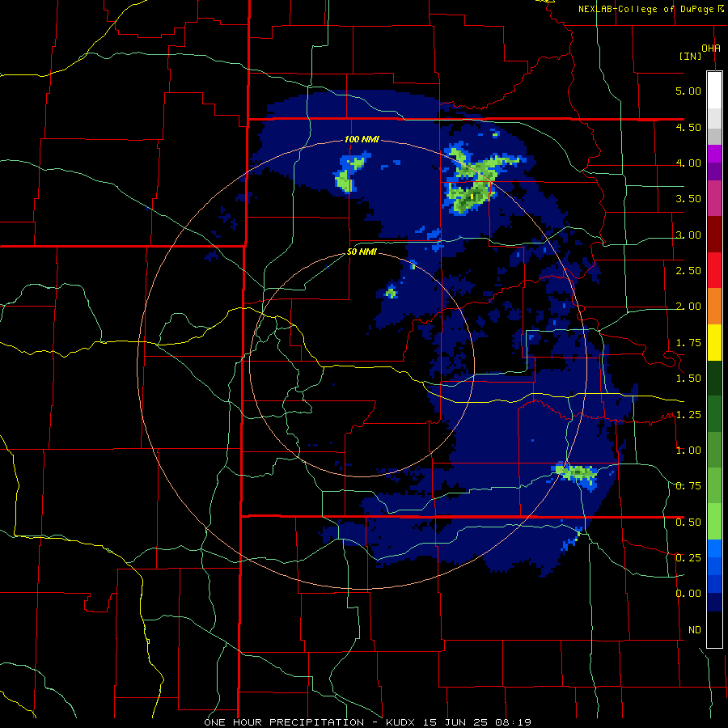Select the 1.75 legend value

click(688, 343)
